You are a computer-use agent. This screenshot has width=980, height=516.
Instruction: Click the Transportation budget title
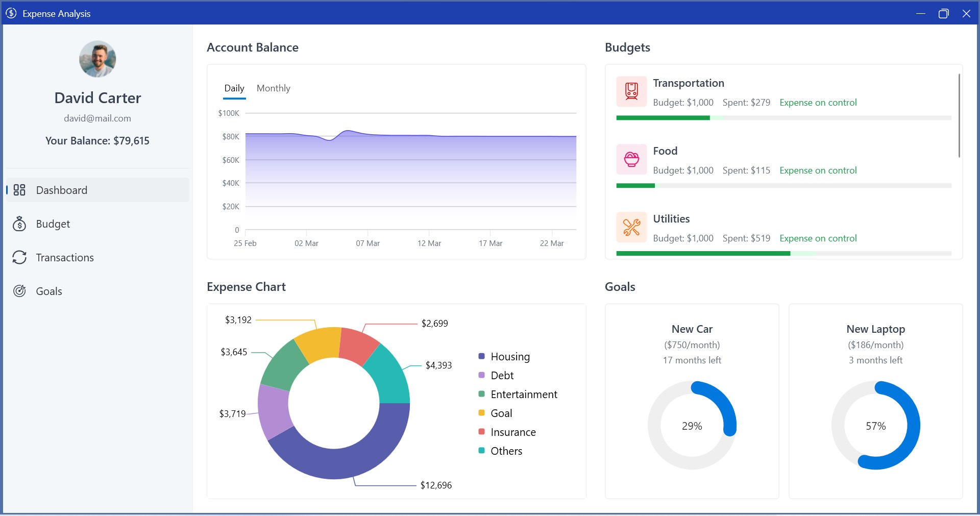pos(689,83)
